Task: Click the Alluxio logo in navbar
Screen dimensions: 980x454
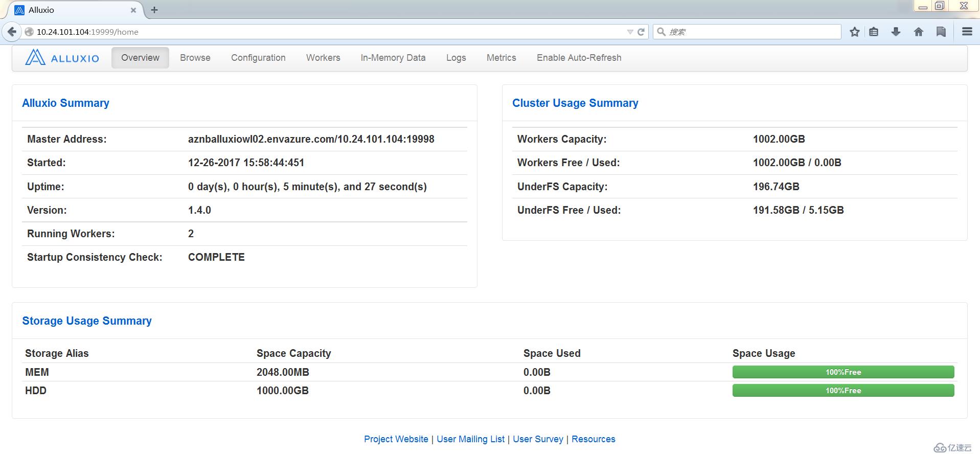Action: pyautogui.click(x=62, y=58)
